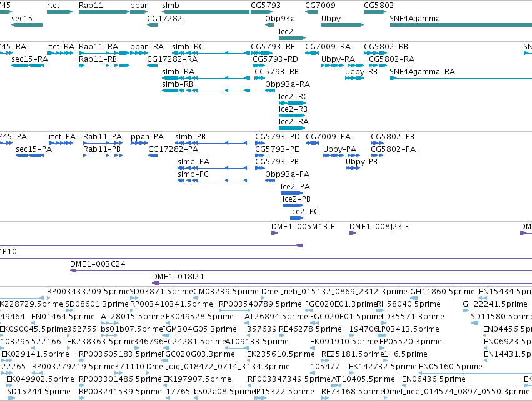Click the ppan gene label
Image resolution: width=532 pixels, height=401 pixels.
tap(139, 6)
